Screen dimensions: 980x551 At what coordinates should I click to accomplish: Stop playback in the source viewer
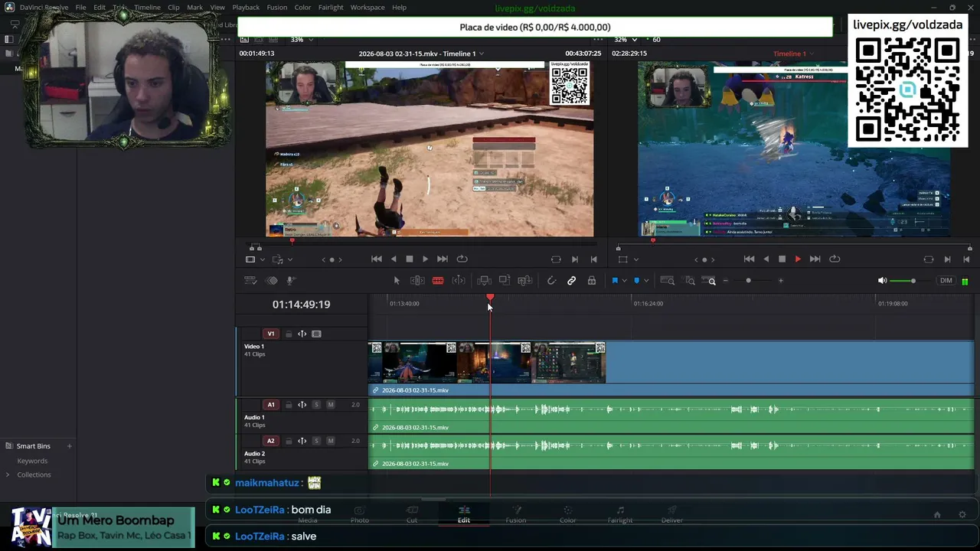point(410,259)
